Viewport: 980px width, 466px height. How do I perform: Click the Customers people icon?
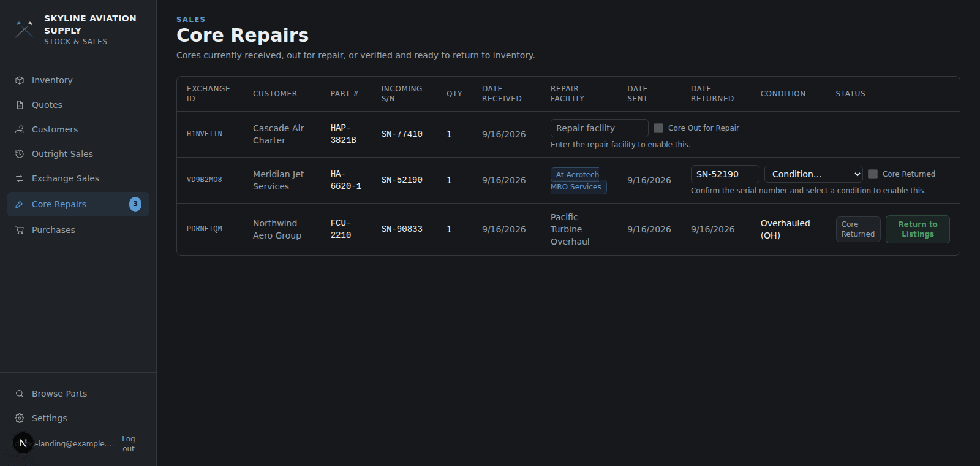20,129
